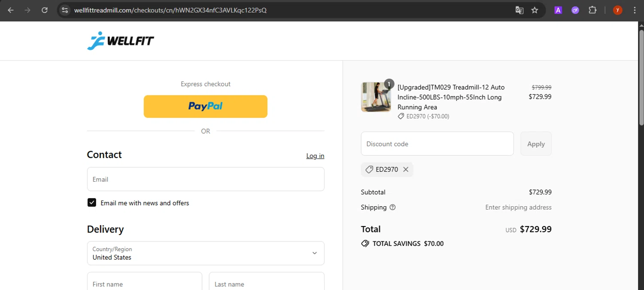This screenshot has width=644, height=290.
Task: Click the 'Express checkout' label
Action: point(206,84)
